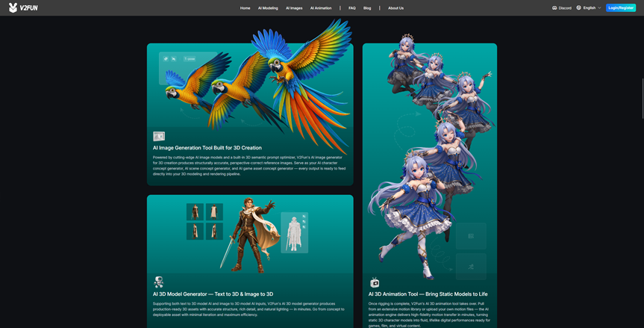Open the AI Modeling menu item

[x=268, y=7]
